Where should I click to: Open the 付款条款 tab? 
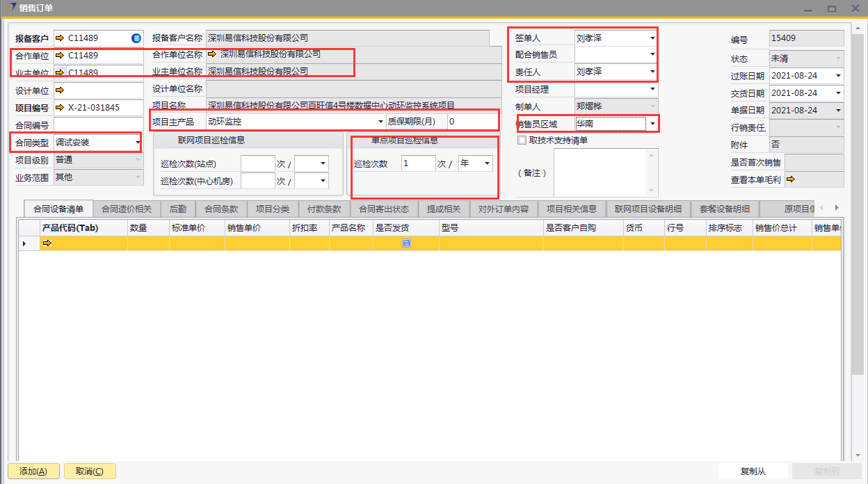[323, 209]
